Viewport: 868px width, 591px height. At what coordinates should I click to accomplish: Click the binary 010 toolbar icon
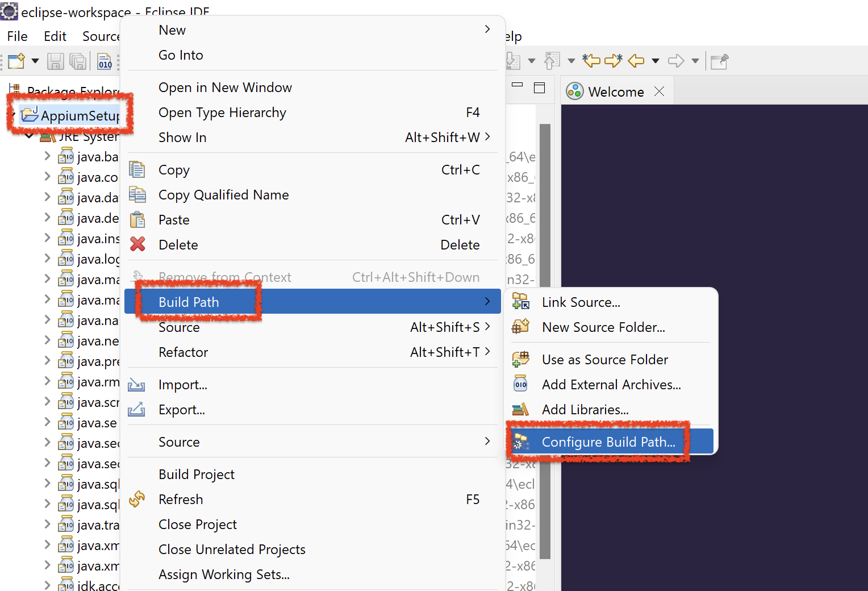(x=105, y=61)
